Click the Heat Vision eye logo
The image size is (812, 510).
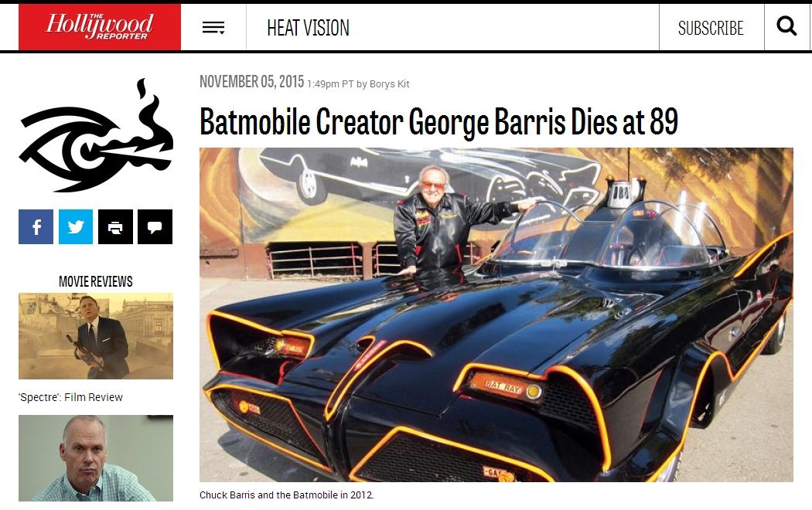click(96, 135)
